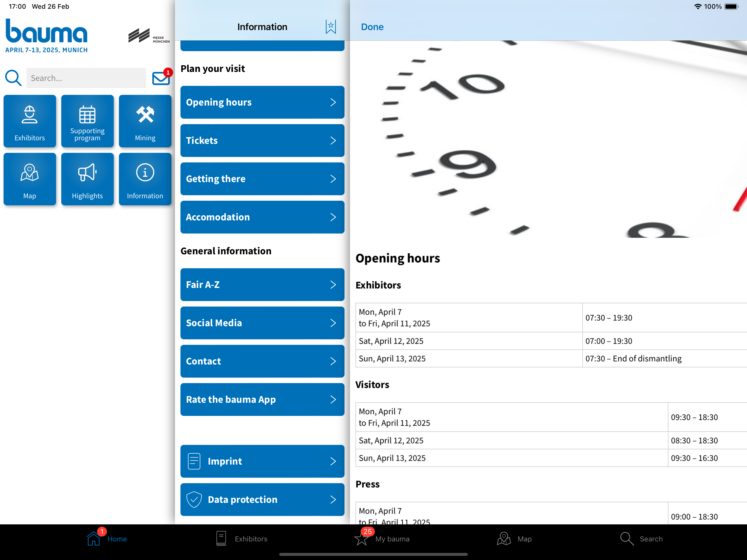Tap the home indicator bar
The height and width of the screenshot is (560, 747).
click(373, 554)
